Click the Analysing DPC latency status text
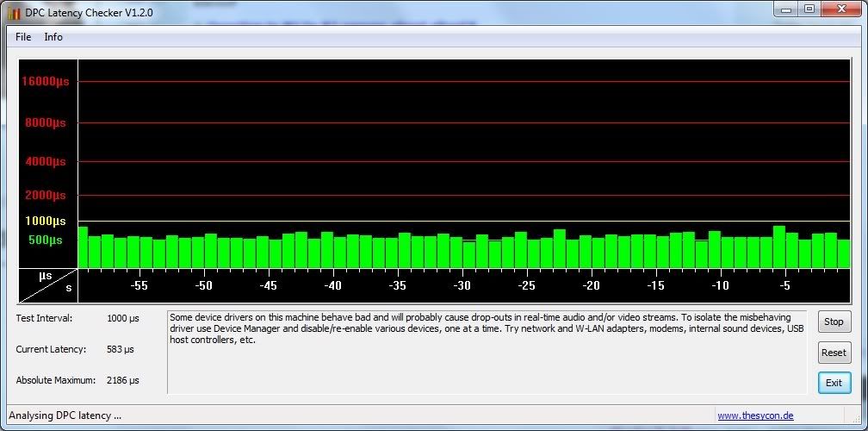 pyautogui.click(x=65, y=415)
